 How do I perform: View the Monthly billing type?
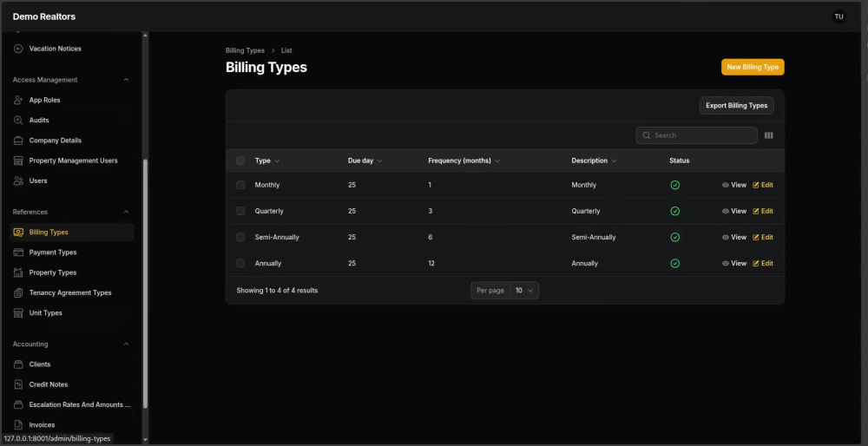(x=734, y=185)
